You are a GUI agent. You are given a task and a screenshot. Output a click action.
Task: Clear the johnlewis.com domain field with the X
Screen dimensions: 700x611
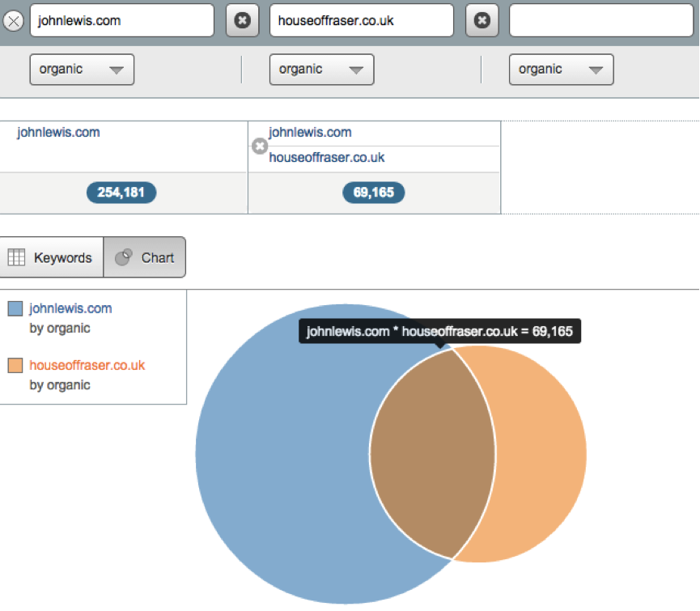coord(14,20)
